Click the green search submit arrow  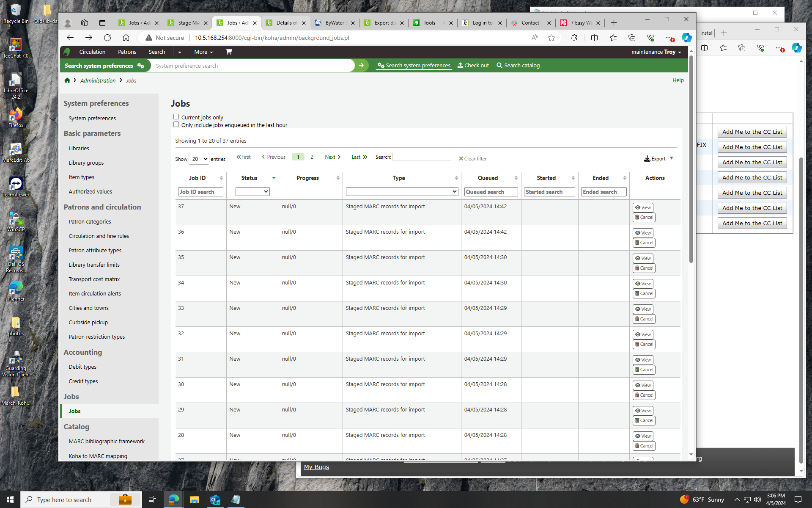361,66
